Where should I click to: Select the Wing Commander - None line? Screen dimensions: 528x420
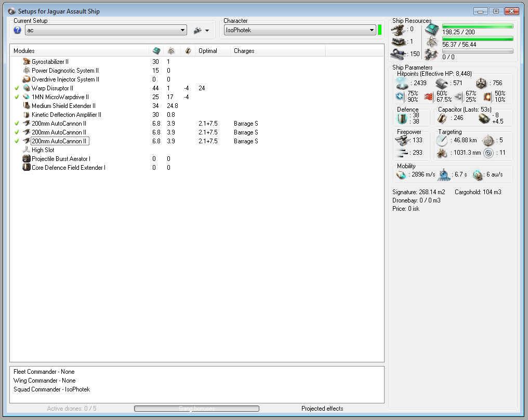(x=45, y=381)
